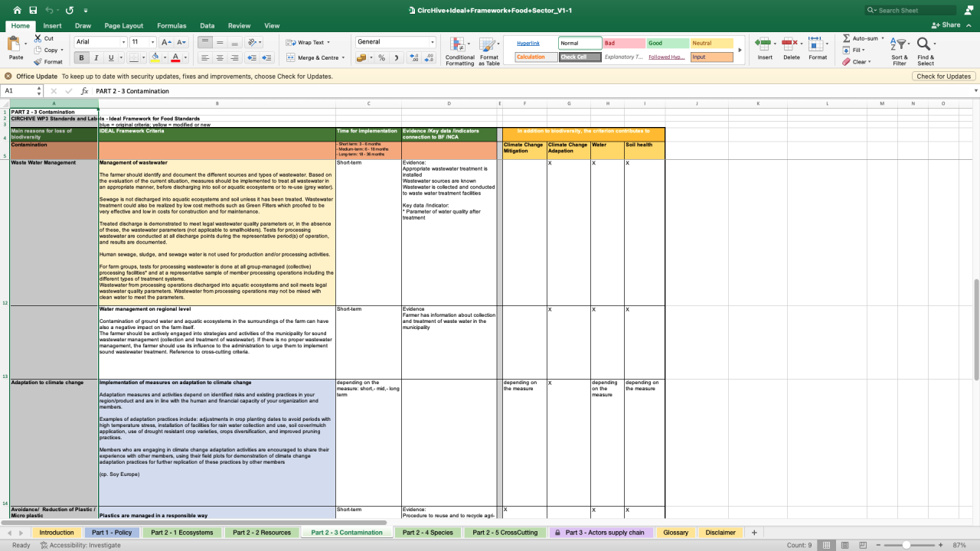Apply the Bad cell style swatch
The image size is (980, 551).
tap(623, 44)
